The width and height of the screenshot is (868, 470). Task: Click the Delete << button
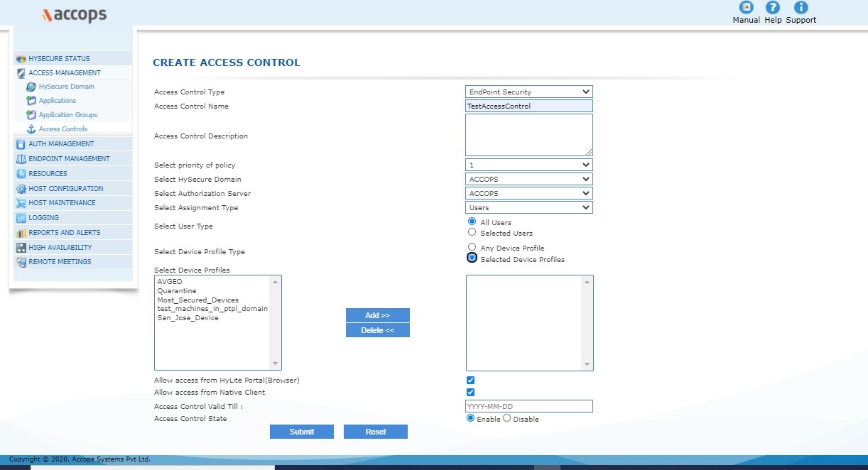[x=378, y=330]
